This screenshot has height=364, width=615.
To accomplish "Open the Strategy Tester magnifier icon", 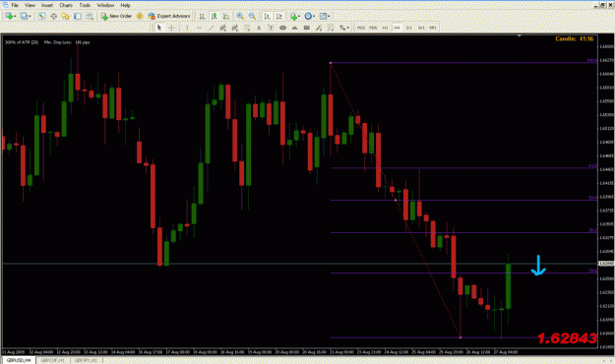I will point(90,16).
